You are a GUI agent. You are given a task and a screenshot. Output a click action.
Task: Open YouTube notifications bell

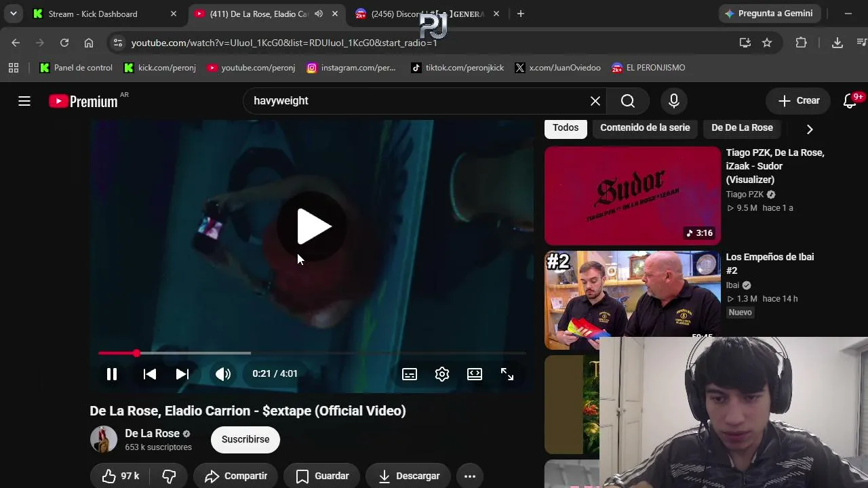pyautogui.click(x=850, y=101)
